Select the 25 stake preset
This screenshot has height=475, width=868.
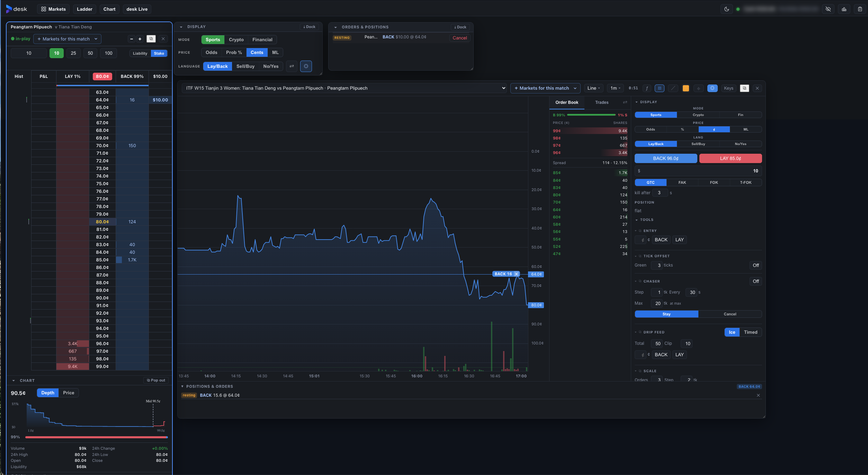tap(73, 53)
